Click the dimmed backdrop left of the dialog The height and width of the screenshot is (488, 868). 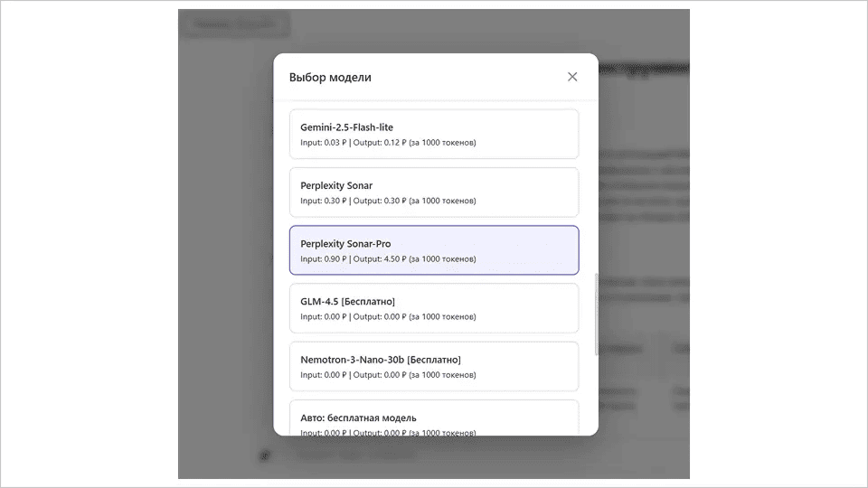click(225, 249)
